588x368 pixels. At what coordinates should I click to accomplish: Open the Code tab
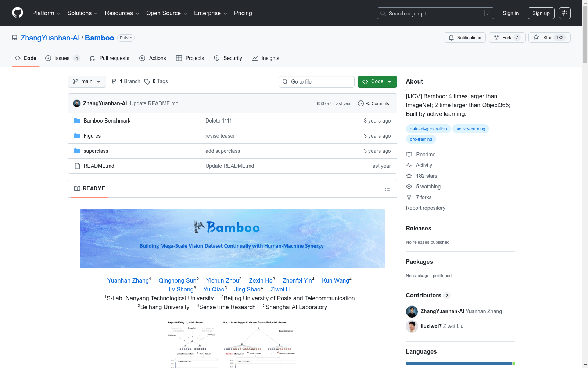coord(26,58)
